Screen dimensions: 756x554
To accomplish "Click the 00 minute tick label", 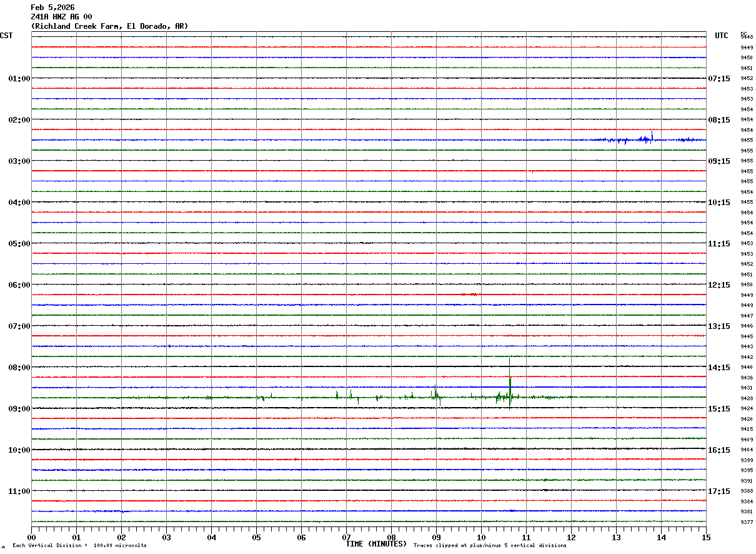I will coord(31,537).
